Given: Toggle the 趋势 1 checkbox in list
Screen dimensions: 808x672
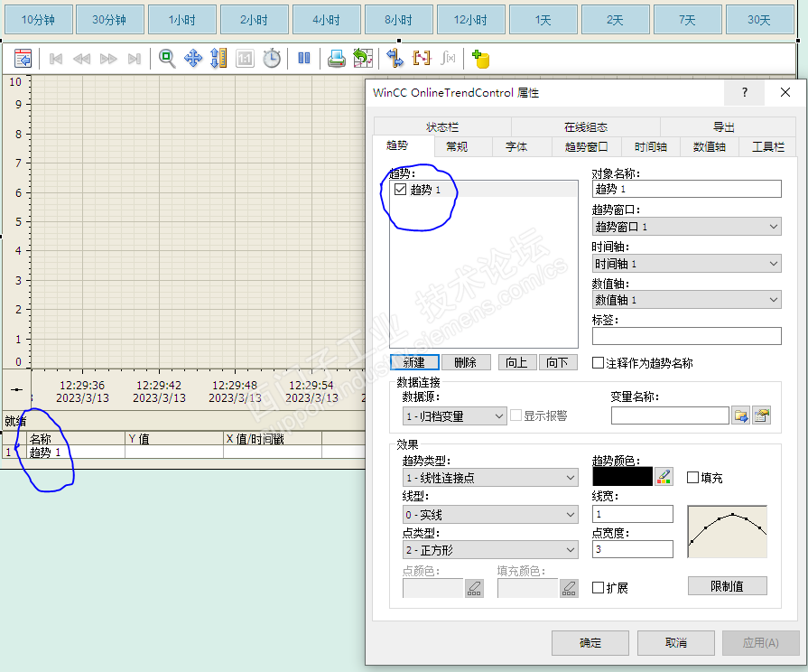Looking at the screenshot, I should [401, 190].
